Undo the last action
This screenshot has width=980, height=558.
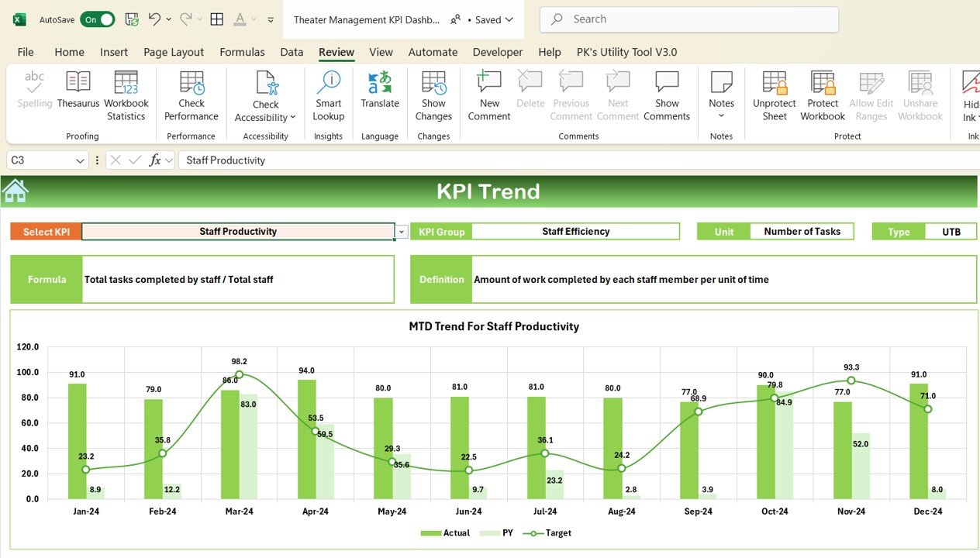(x=154, y=19)
